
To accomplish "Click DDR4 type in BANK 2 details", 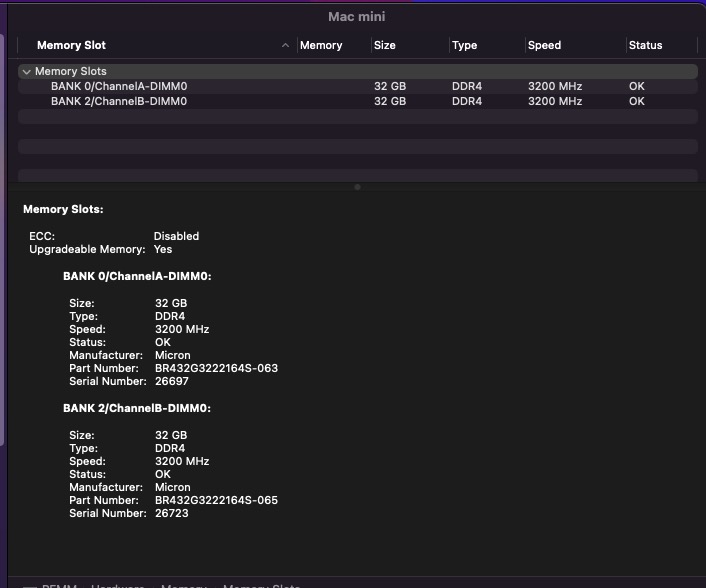I will [170, 448].
